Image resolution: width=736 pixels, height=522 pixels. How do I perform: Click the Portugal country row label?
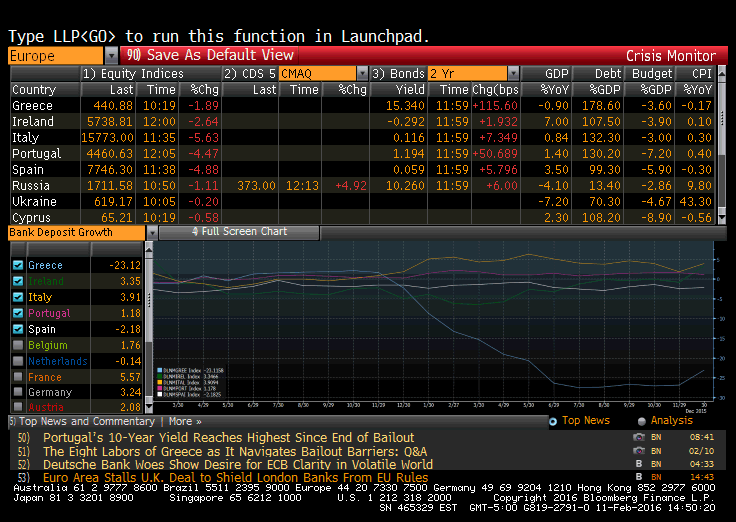pyautogui.click(x=37, y=154)
